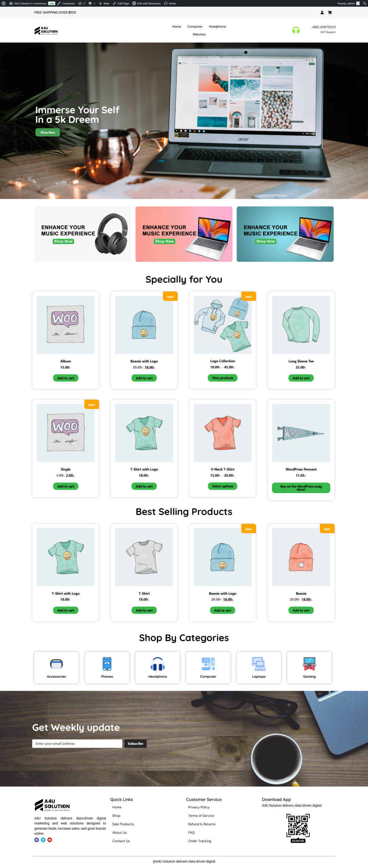Select the Headphons category icon
Image resolution: width=368 pixels, height=868 pixels.
click(x=157, y=664)
